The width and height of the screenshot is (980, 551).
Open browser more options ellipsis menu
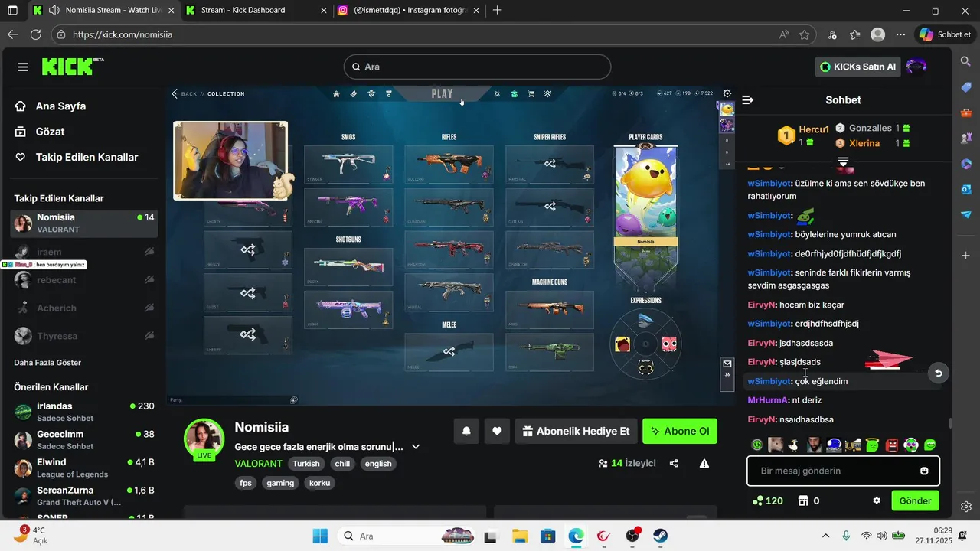click(900, 34)
